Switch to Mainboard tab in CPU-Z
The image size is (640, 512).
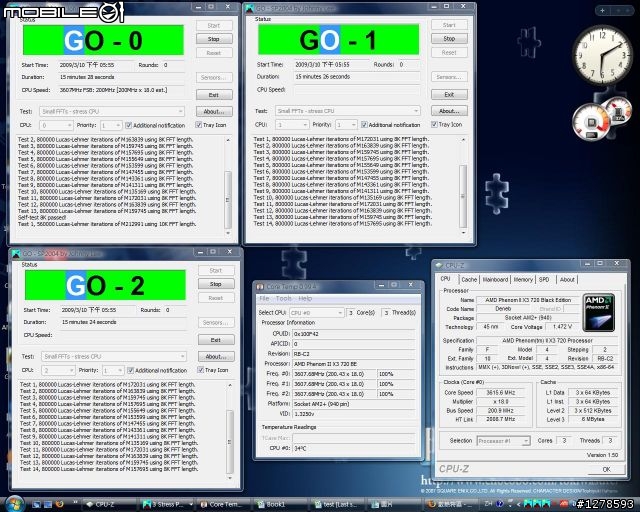coord(495,280)
